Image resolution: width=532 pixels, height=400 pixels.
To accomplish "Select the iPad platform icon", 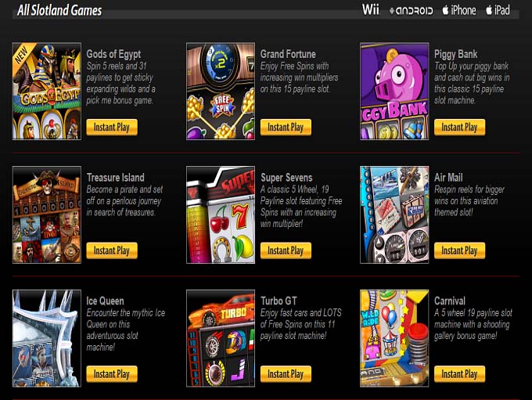I will point(498,10).
